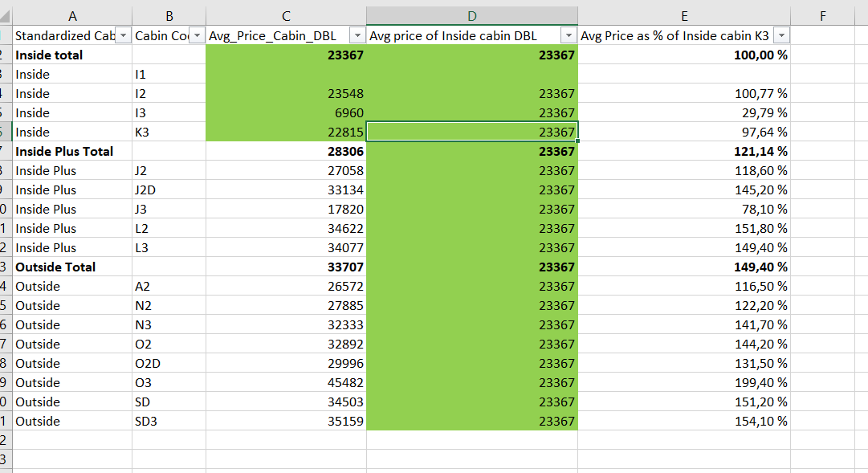Click the price value 35159
Screen dimensions: 868x473
tap(345, 421)
